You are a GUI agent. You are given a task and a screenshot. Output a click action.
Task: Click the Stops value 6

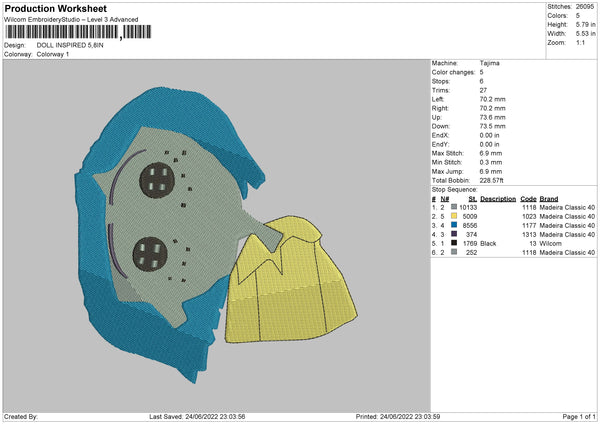pyautogui.click(x=481, y=81)
